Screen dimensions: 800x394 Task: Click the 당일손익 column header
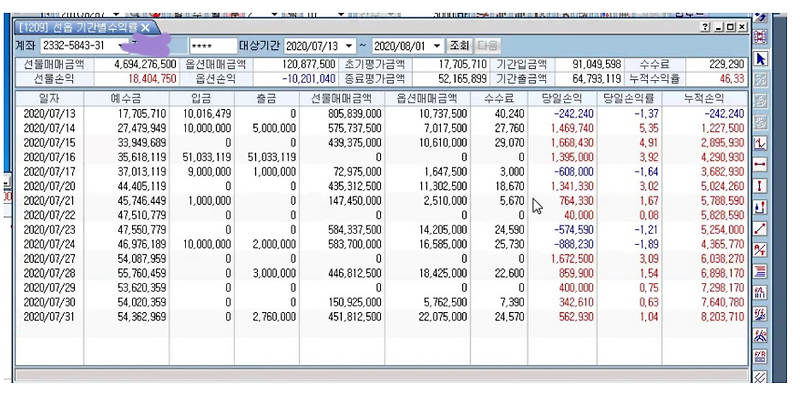[562, 99]
